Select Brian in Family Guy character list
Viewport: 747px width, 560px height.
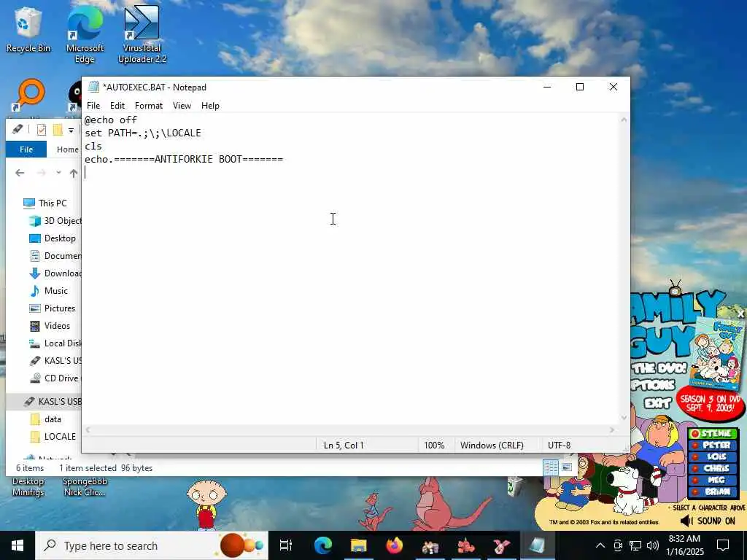point(713,492)
